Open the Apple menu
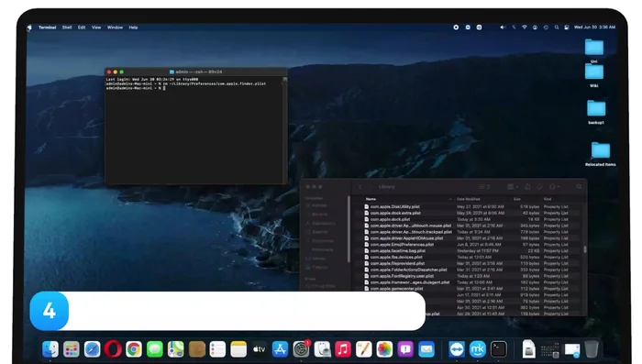 coord(29,28)
